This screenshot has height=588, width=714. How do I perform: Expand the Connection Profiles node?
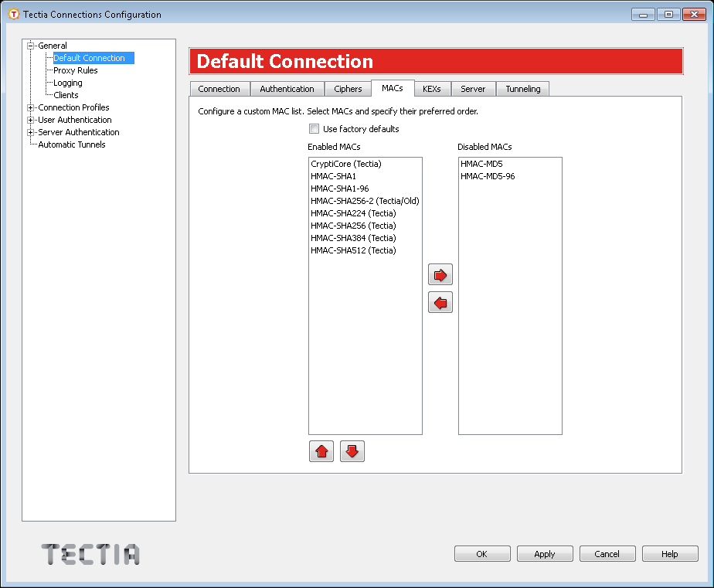31,107
